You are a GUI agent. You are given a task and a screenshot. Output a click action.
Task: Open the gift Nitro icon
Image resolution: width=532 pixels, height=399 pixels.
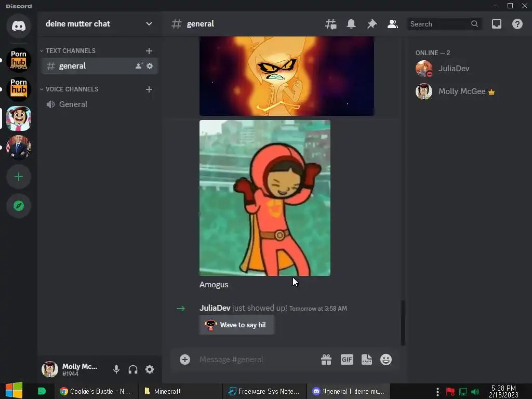pyautogui.click(x=326, y=360)
